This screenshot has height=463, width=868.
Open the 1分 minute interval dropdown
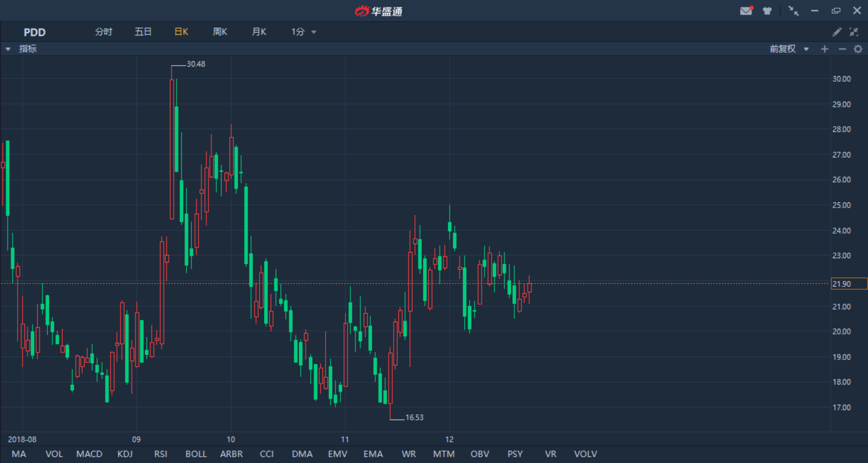[303, 32]
